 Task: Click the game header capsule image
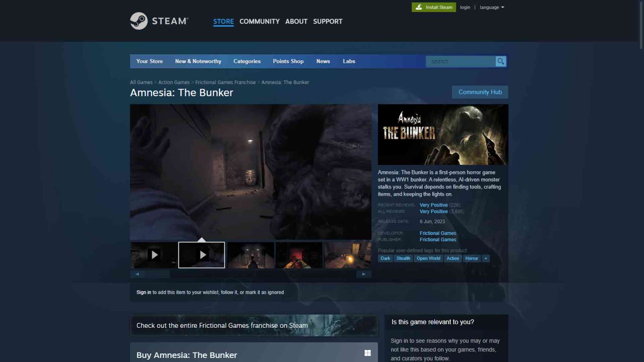[x=443, y=135]
